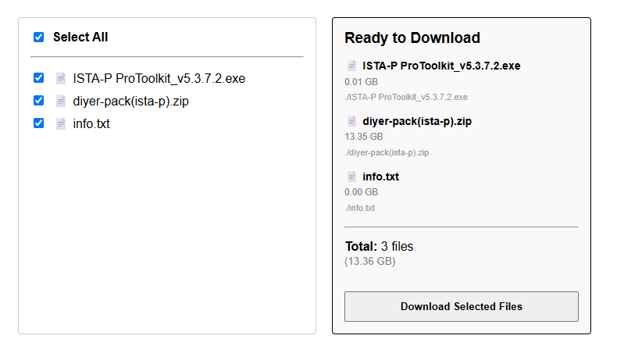This screenshot has height=364, width=624.
Task: Click the ./info.txt path text
Action: (x=360, y=208)
